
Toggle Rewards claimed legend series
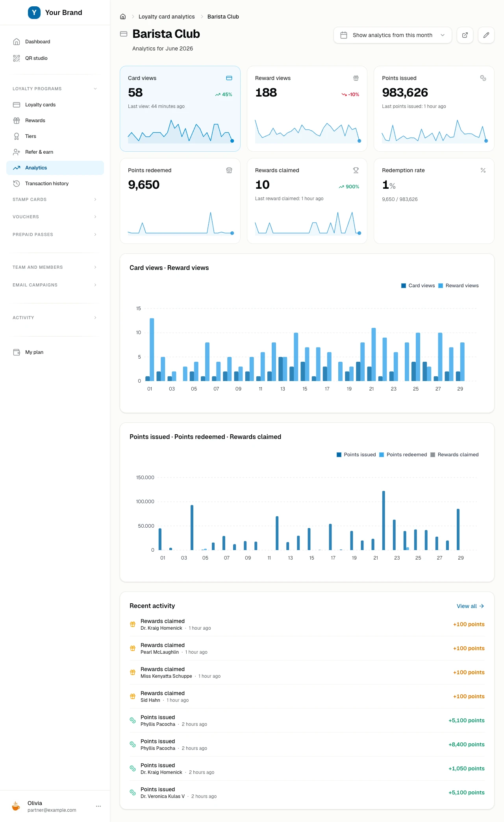tap(454, 455)
